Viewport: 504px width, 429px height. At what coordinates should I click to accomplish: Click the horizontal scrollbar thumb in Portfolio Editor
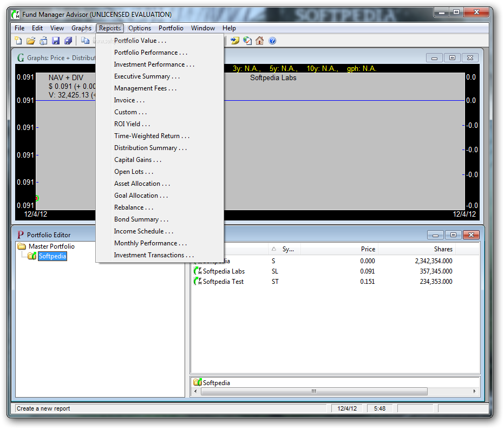coord(314,391)
